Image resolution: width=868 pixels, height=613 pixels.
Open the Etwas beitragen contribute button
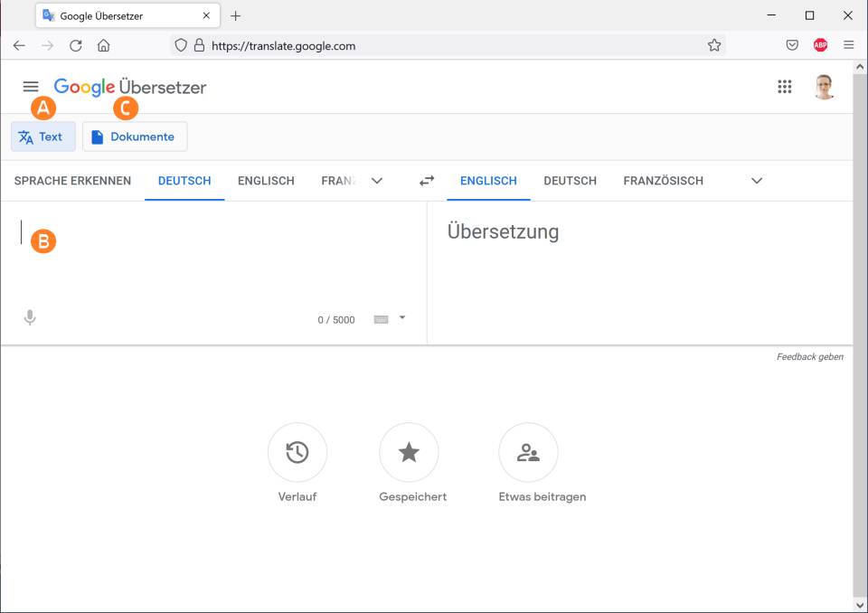click(528, 452)
